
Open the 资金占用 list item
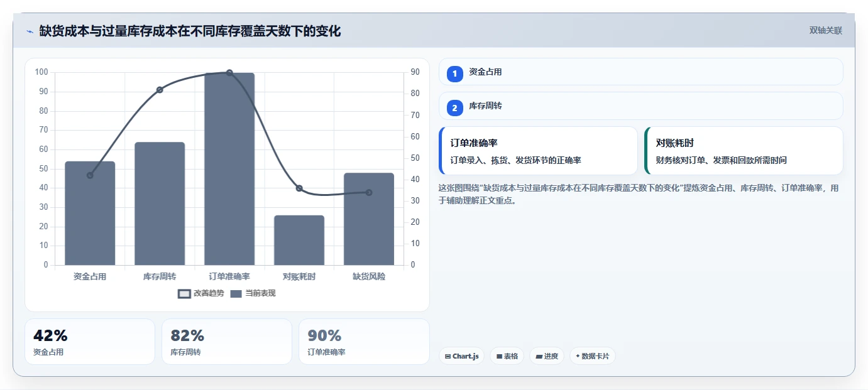pos(640,72)
